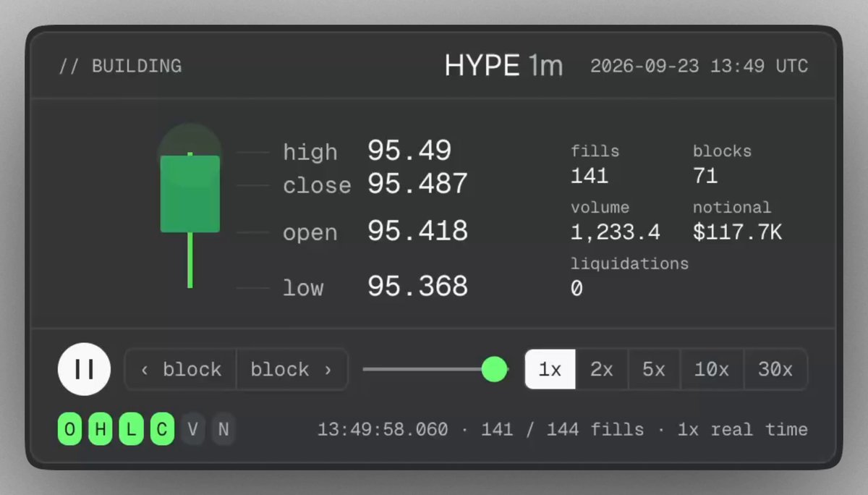868x495 pixels.
Task: Click the close price 95.487
Action: (417, 184)
